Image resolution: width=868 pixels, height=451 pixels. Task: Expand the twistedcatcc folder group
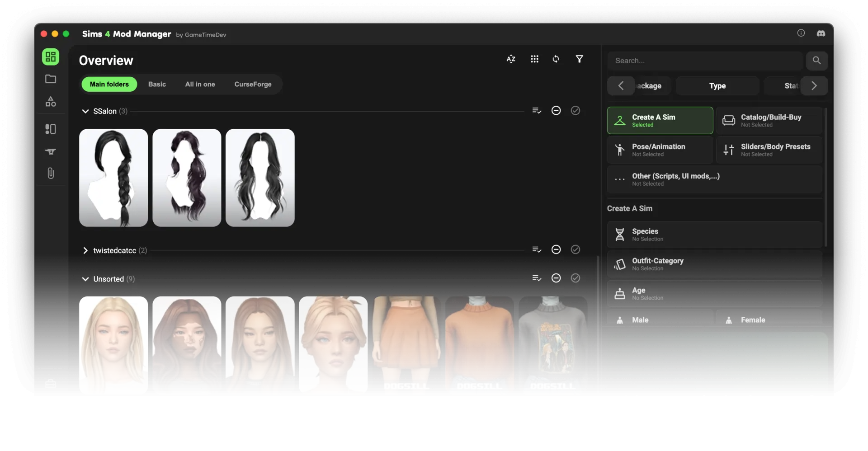[85, 250]
